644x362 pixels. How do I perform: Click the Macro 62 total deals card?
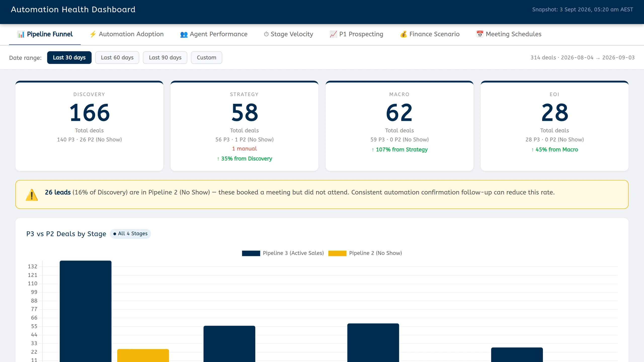[x=399, y=126]
